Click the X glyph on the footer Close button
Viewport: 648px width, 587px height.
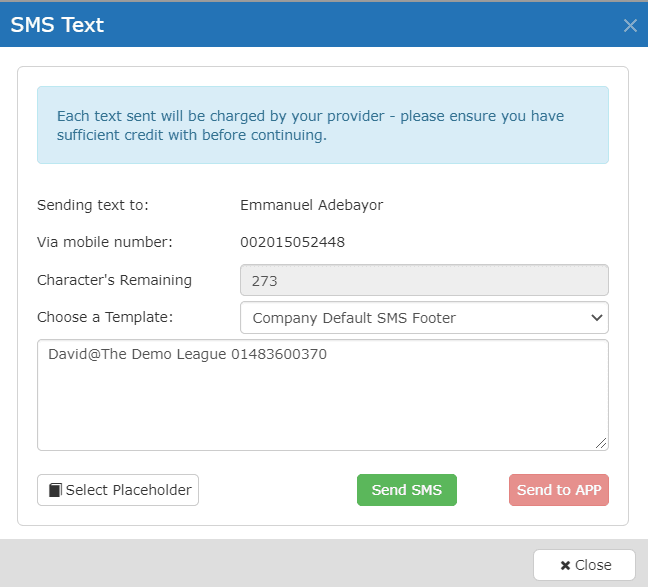(x=565, y=565)
